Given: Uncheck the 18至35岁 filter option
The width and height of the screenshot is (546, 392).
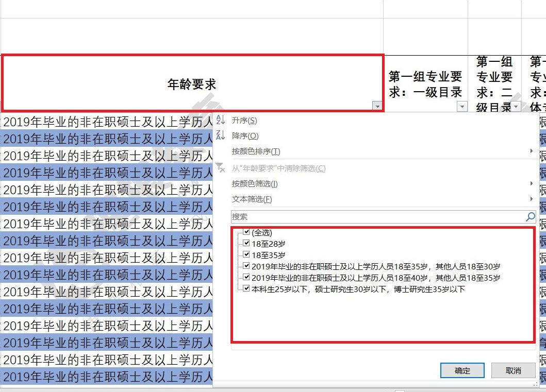Looking at the screenshot, I should point(247,254).
